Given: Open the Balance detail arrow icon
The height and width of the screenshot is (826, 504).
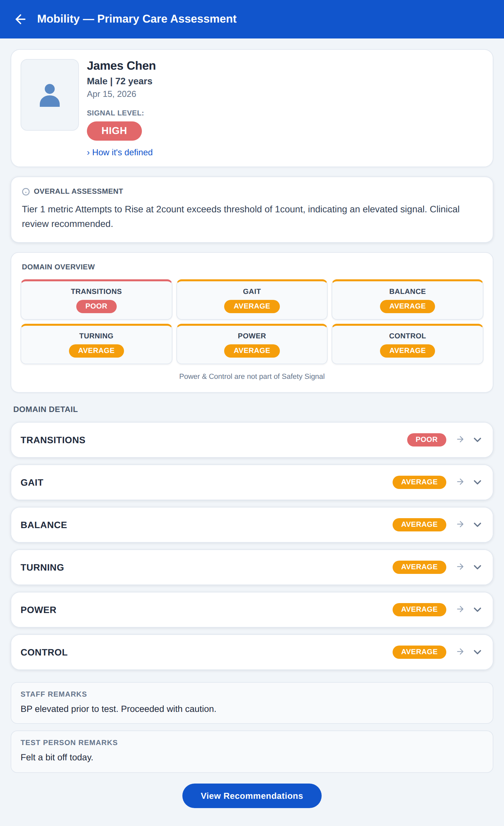Looking at the screenshot, I should tap(460, 524).
